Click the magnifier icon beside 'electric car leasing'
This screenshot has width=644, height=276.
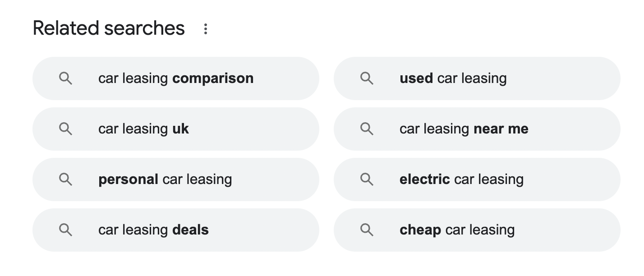tap(367, 179)
